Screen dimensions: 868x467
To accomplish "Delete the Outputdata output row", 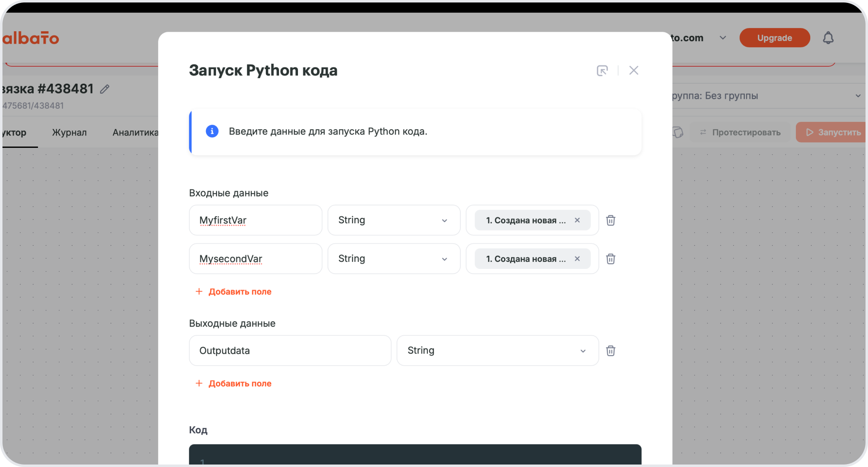I will point(610,350).
